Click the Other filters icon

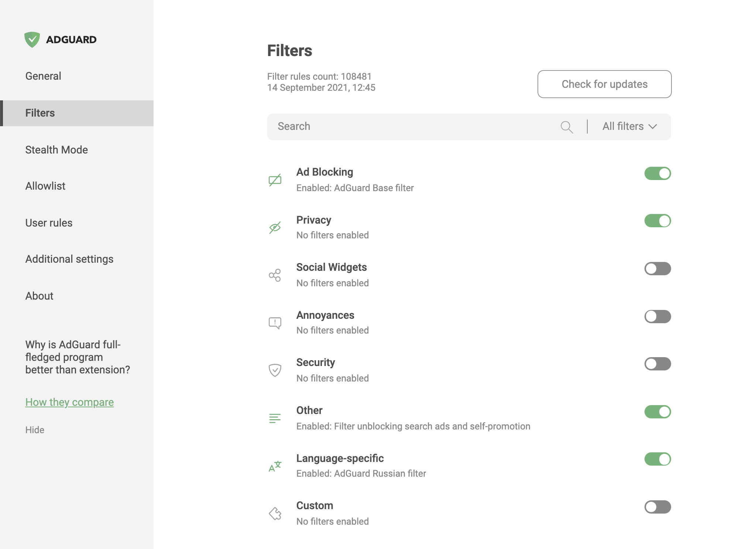[x=275, y=418]
